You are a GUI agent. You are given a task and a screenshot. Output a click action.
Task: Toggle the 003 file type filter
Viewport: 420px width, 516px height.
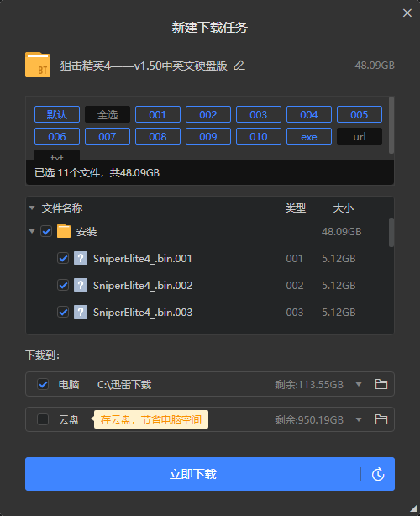(259, 114)
